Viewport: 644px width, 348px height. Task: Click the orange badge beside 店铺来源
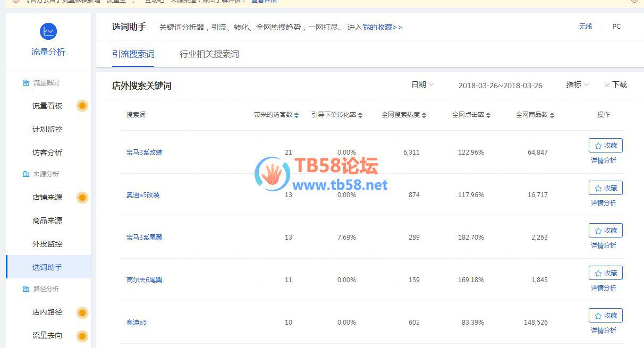pos(82,198)
